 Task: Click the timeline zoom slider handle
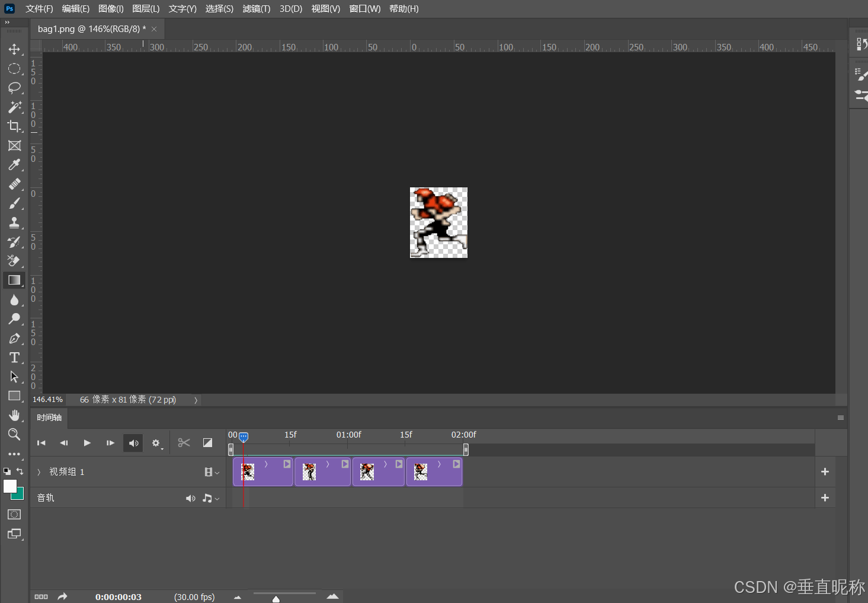click(276, 599)
